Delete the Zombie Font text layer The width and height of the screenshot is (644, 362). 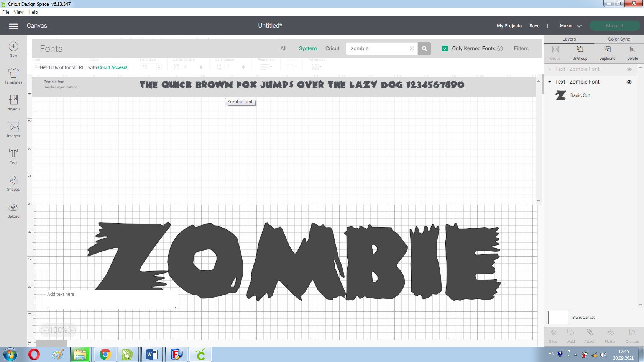click(632, 52)
